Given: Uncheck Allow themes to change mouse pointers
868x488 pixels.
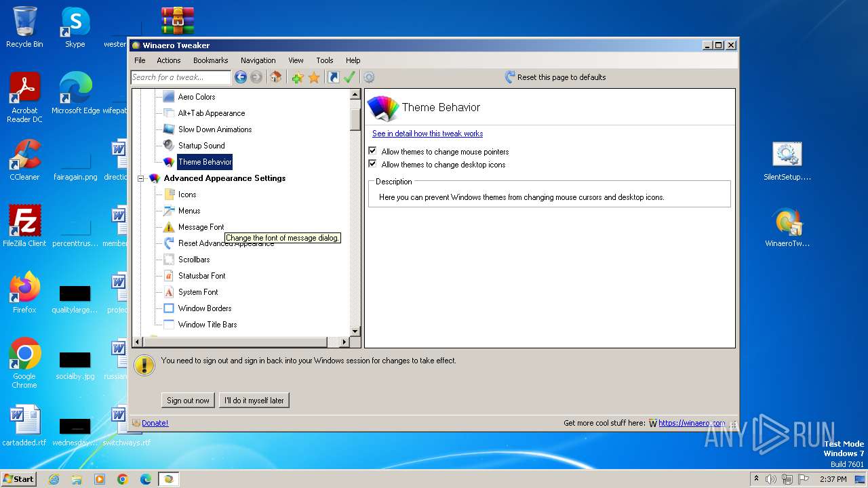Looking at the screenshot, I should click(372, 151).
